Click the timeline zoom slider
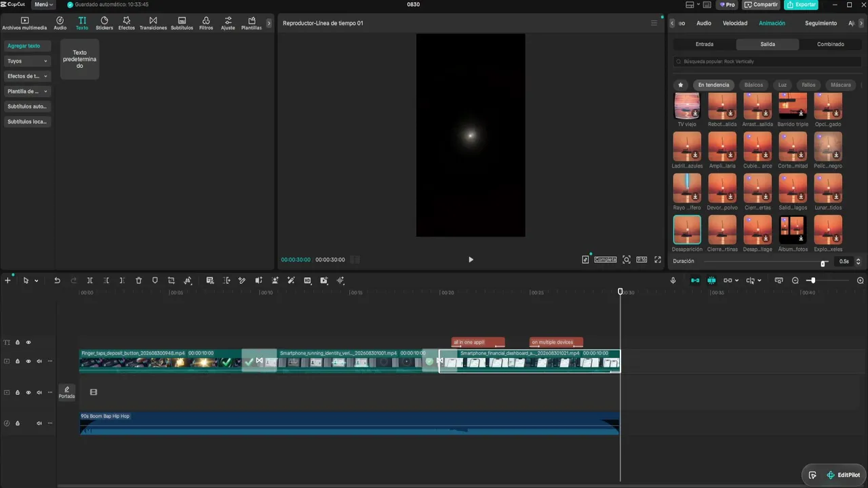The image size is (868, 488). coord(828,281)
